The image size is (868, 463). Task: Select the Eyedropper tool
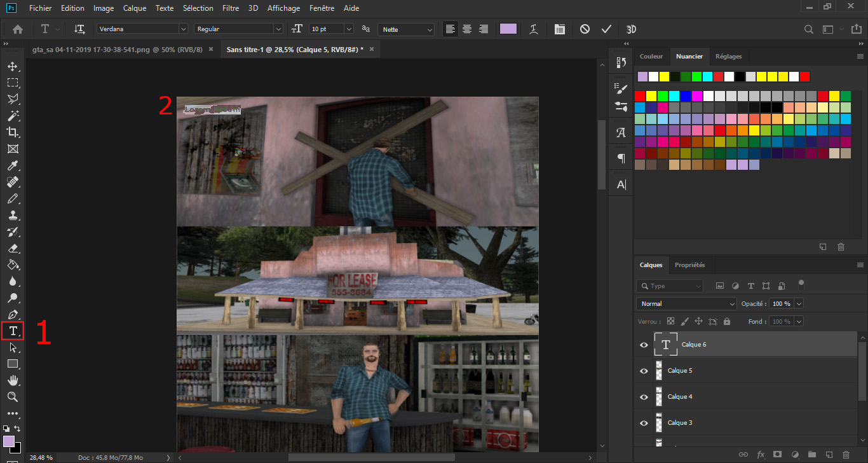[12, 165]
